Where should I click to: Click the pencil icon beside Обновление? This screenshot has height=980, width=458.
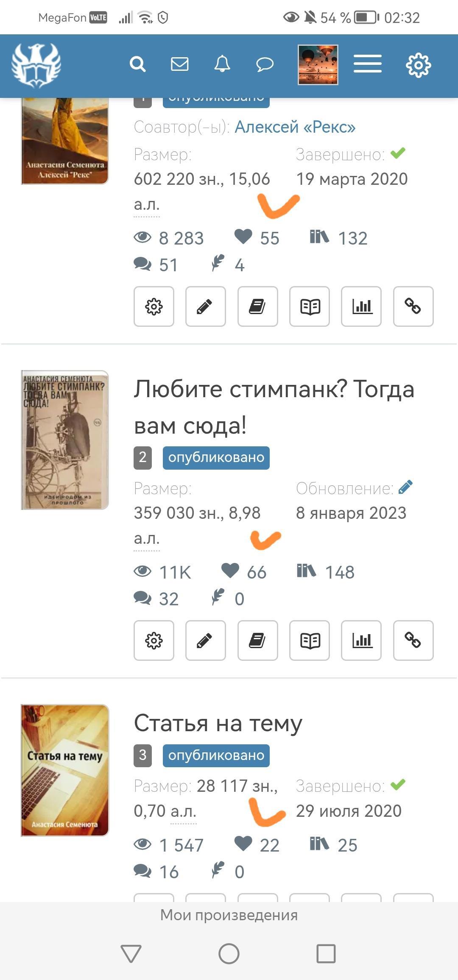[405, 487]
